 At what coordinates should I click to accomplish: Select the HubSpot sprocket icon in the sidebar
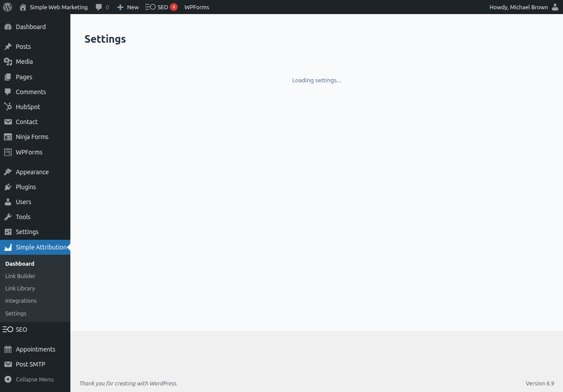point(8,106)
